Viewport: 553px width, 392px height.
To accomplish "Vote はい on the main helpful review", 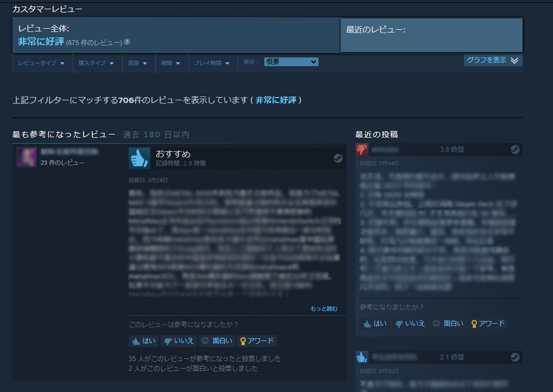I will (144, 341).
